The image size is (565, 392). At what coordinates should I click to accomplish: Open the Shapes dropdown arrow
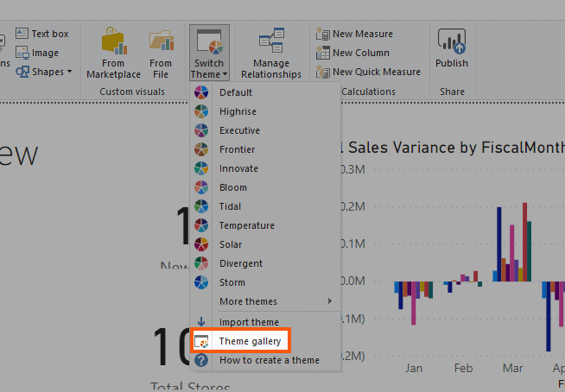pyautogui.click(x=69, y=72)
